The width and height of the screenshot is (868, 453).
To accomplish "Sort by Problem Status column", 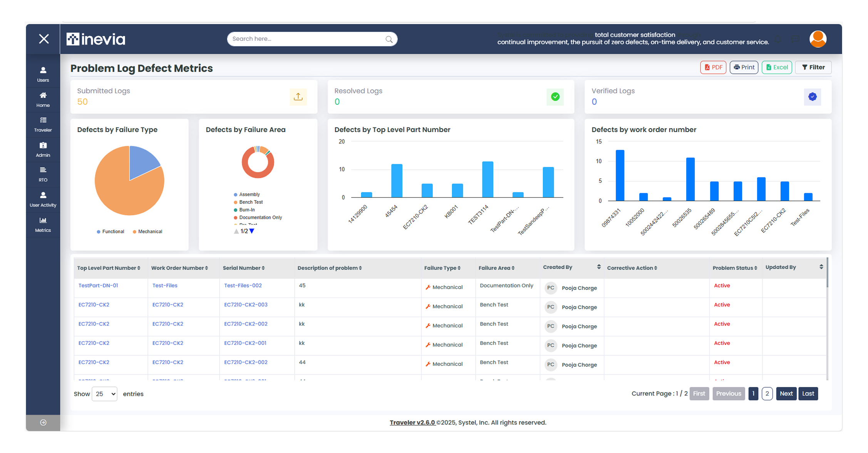I will click(x=735, y=268).
